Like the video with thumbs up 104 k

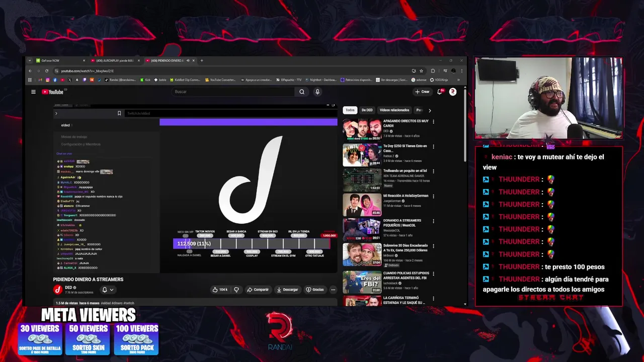click(x=220, y=290)
